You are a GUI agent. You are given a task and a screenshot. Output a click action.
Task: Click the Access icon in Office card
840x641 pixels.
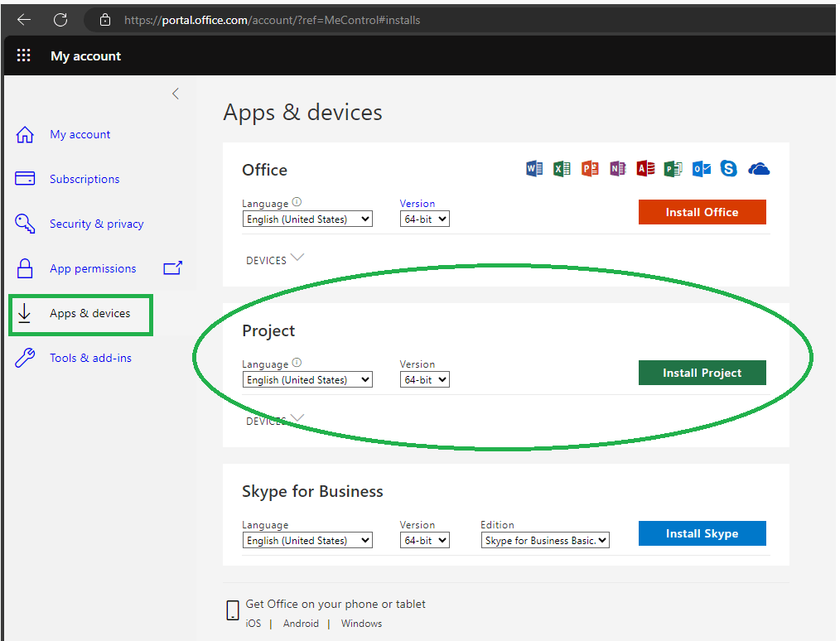645,169
